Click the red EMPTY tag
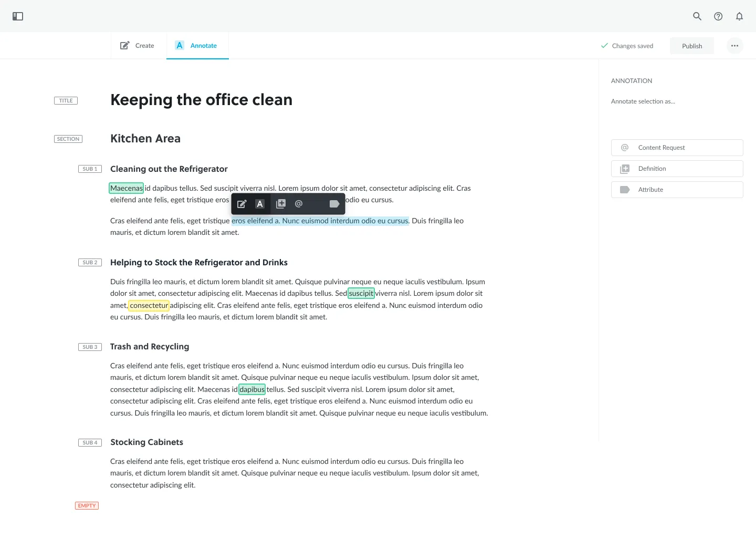Image resolution: width=756 pixels, height=538 pixels. click(x=87, y=505)
